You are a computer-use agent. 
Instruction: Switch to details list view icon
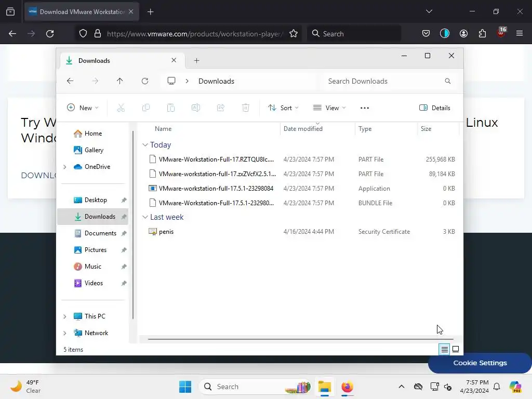pyautogui.click(x=444, y=349)
